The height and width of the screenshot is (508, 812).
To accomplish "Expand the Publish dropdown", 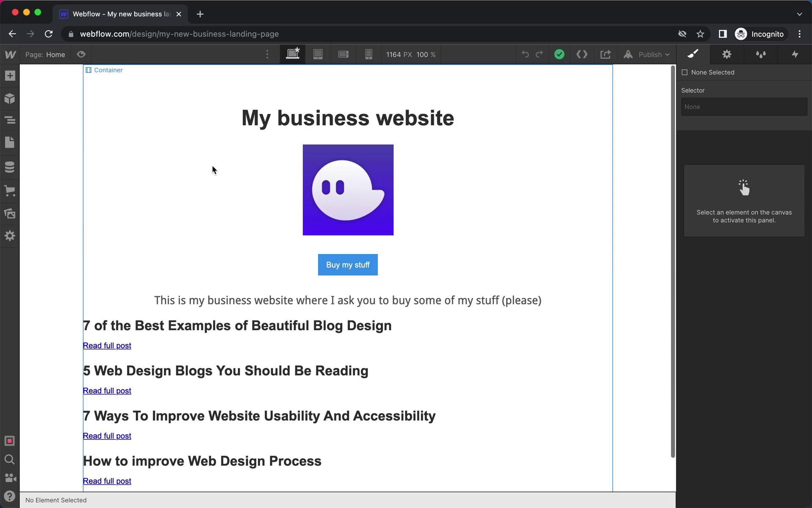I will [x=653, y=55].
